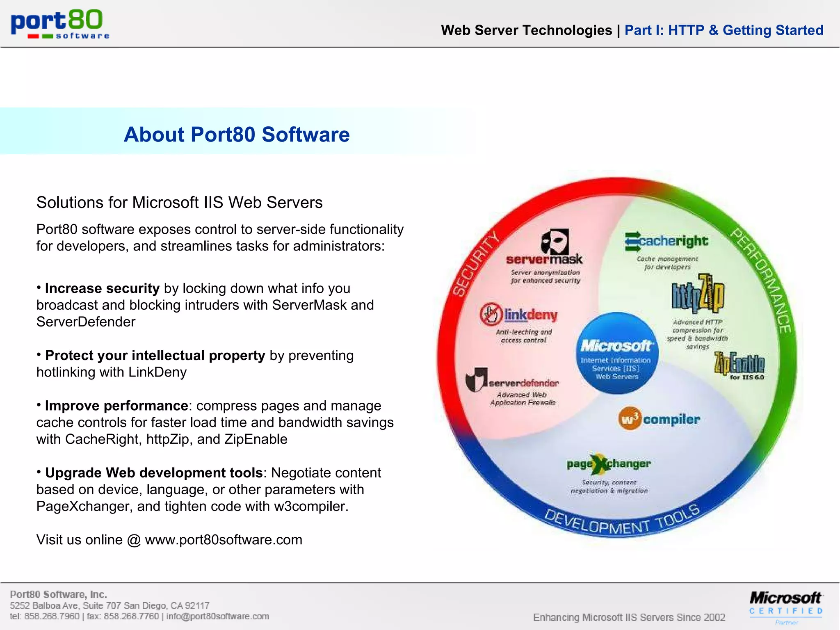Click the Part I: HTTP & Getting Started title
The width and height of the screenshot is (840, 630).
[724, 30]
